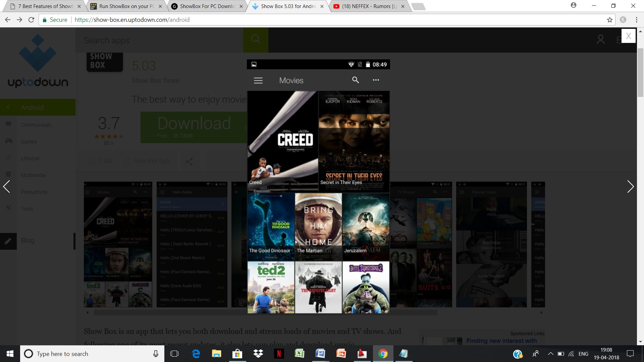This screenshot has height=362, width=644.
Task: Open File Explorer from taskbar
Action: tap(217, 354)
